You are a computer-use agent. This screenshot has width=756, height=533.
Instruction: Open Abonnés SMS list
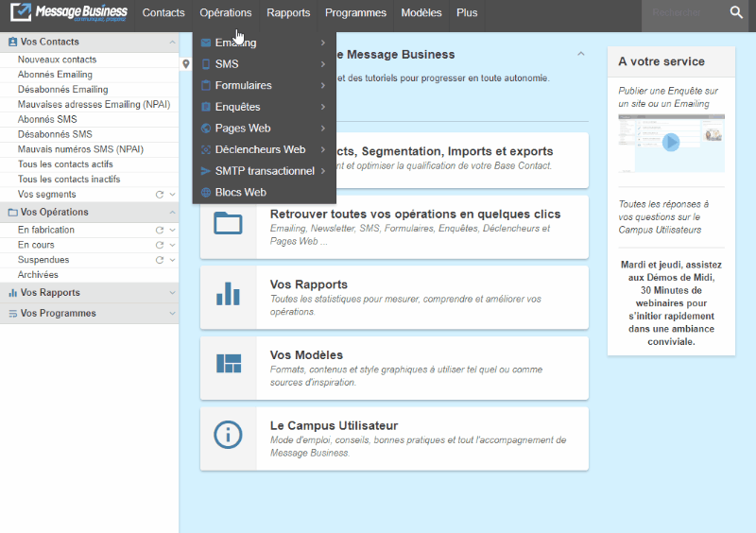click(47, 119)
